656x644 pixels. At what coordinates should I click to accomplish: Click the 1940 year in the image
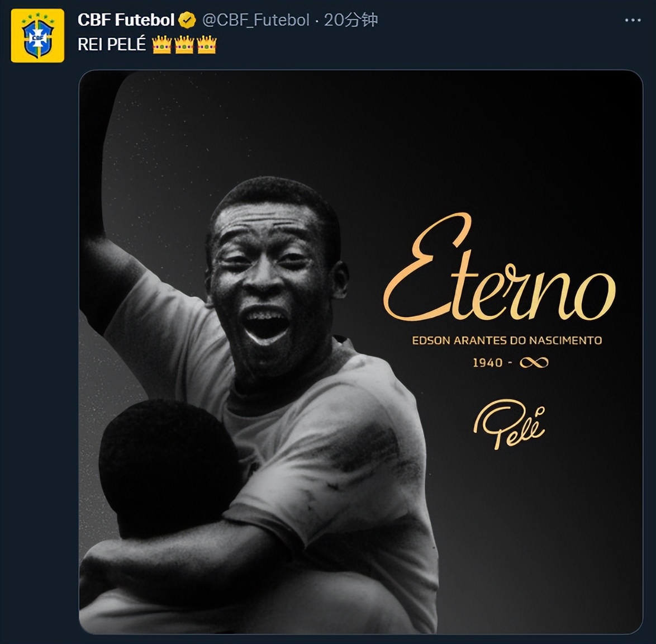pyautogui.click(x=488, y=363)
